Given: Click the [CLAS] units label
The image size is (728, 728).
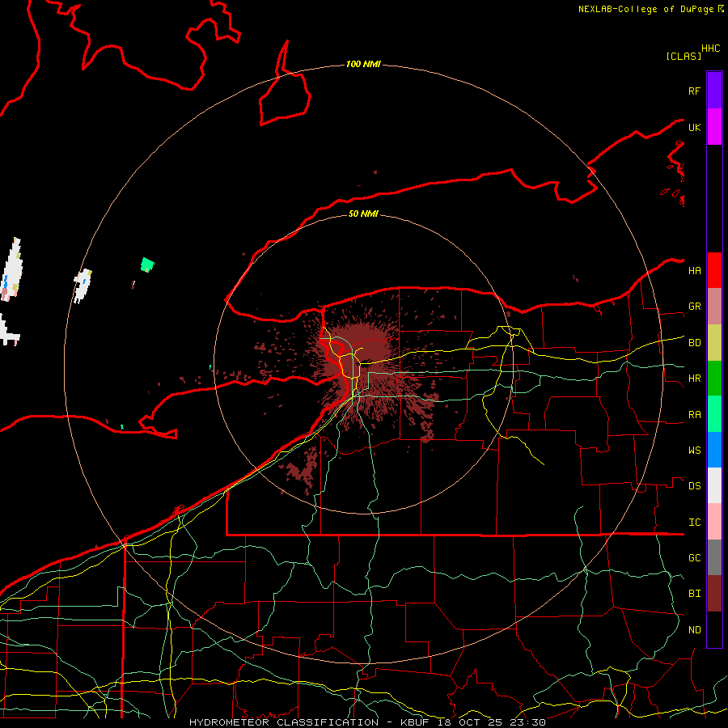Looking at the screenshot, I should pyautogui.click(x=684, y=56).
